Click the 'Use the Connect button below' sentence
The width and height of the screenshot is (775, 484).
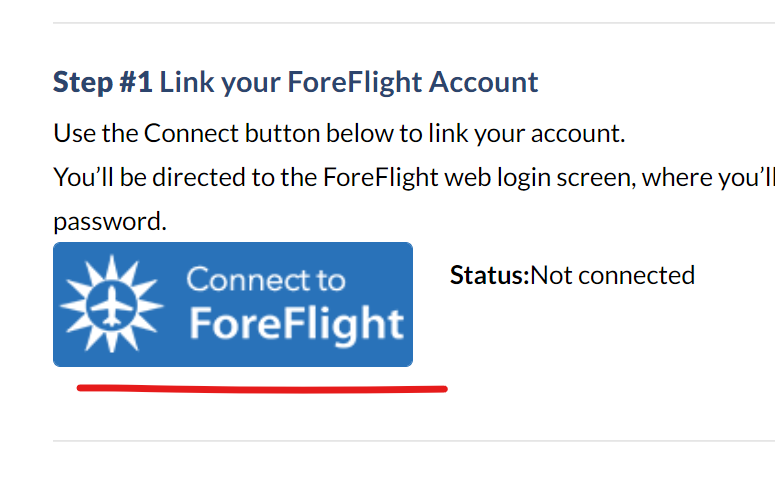[339, 133]
